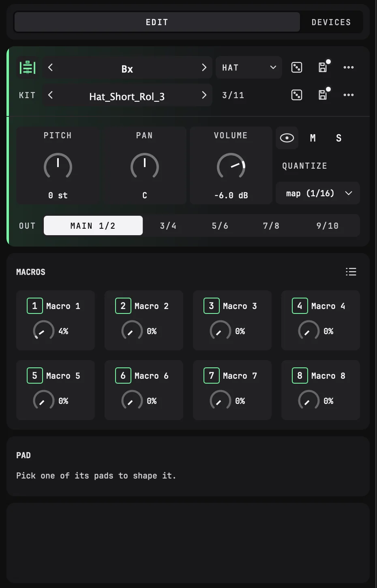The width and height of the screenshot is (377, 588).
Task: Toggle the eye visibility button
Action: pyautogui.click(x=287, y=138)
